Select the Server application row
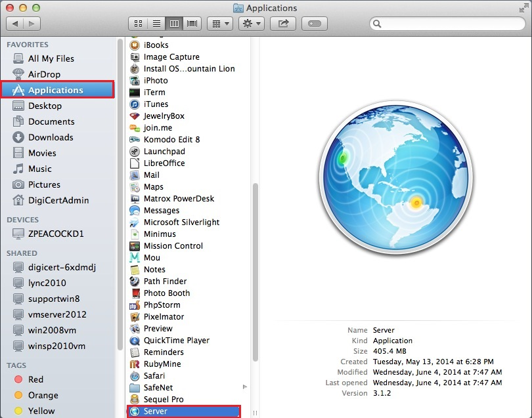The width and height of the screenshot is (532, 418). [184, 411]
